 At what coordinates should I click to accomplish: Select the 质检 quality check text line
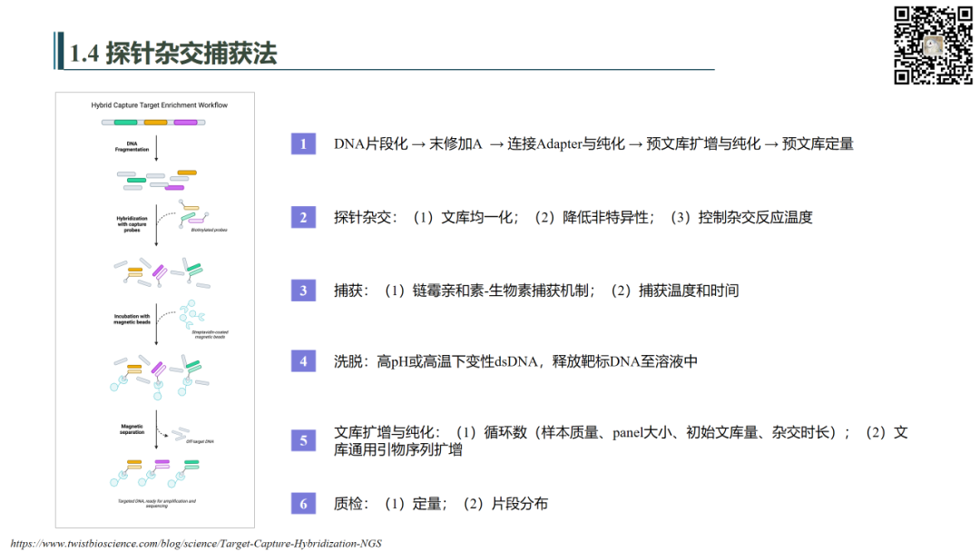(x=440, y=504)
